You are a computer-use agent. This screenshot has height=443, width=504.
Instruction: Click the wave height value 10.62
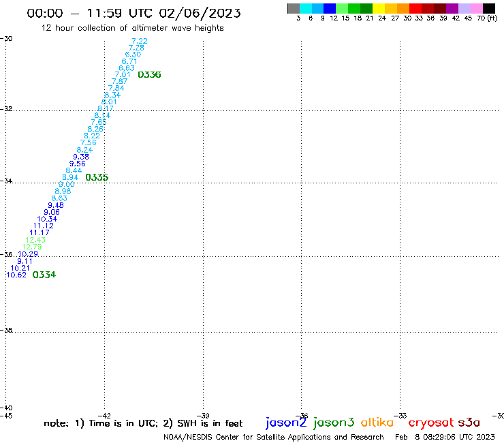pyautogui.click(x=16, y=275)
